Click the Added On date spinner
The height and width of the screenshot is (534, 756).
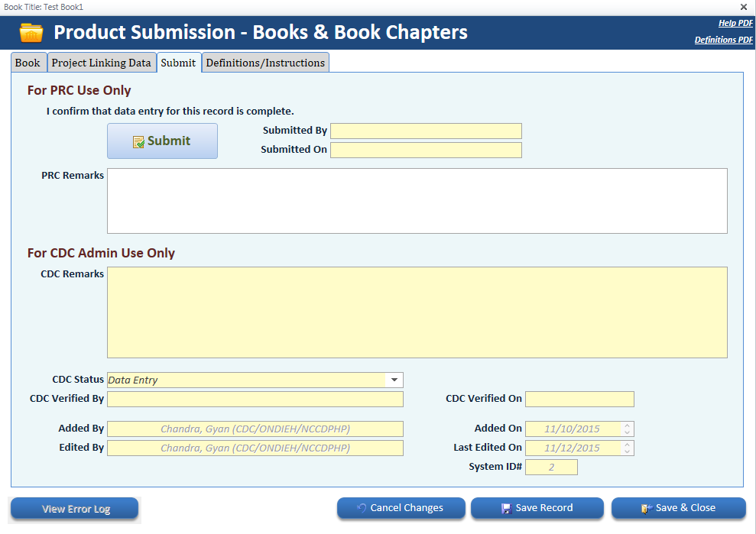pyautogui.click(x=628, y=429)
